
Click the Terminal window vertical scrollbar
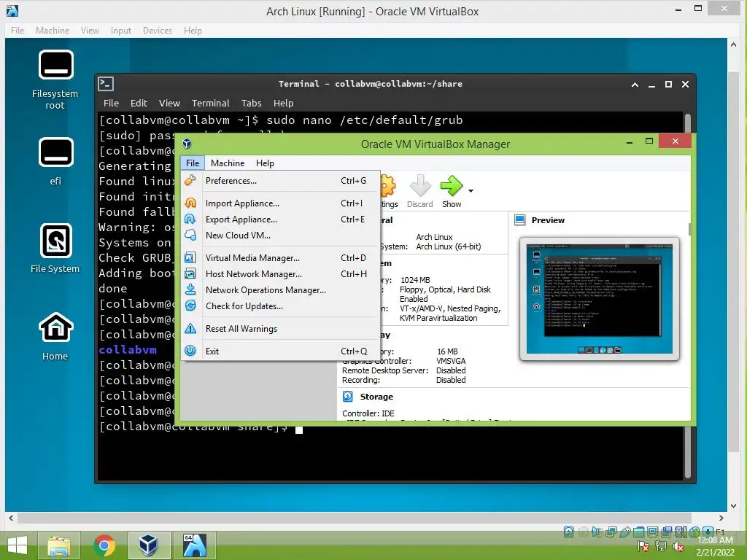[x=687, y=295]
